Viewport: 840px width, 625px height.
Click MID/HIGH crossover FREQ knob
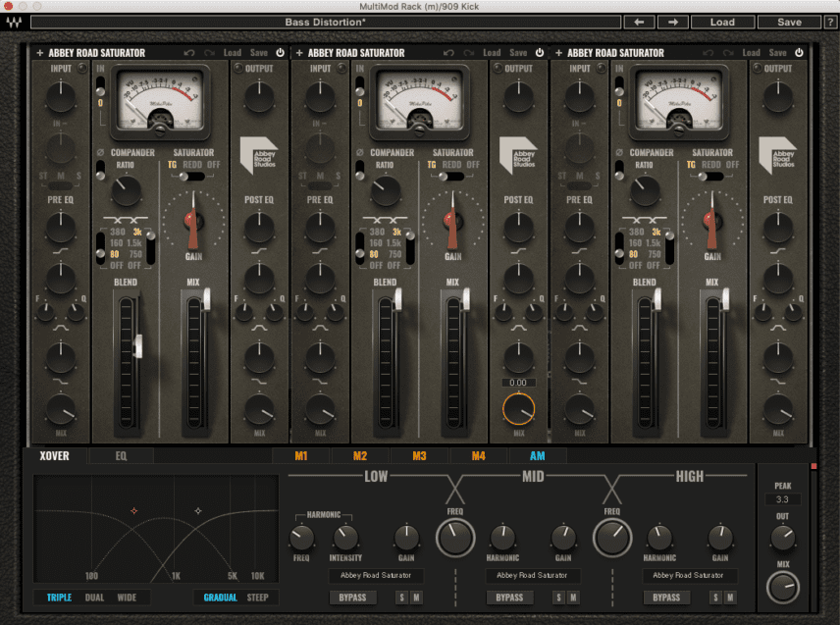click(611, 537)
